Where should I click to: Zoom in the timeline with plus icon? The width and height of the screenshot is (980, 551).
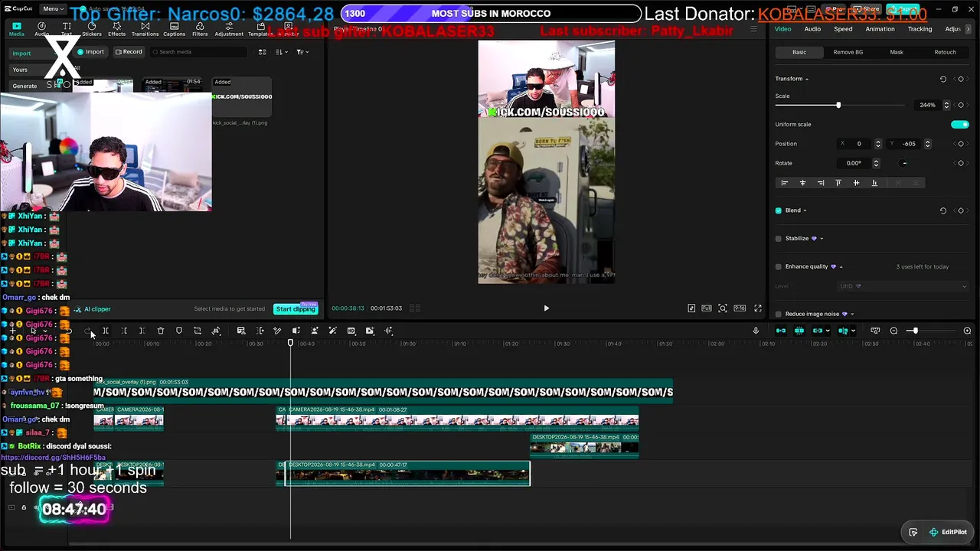point(967,331)
